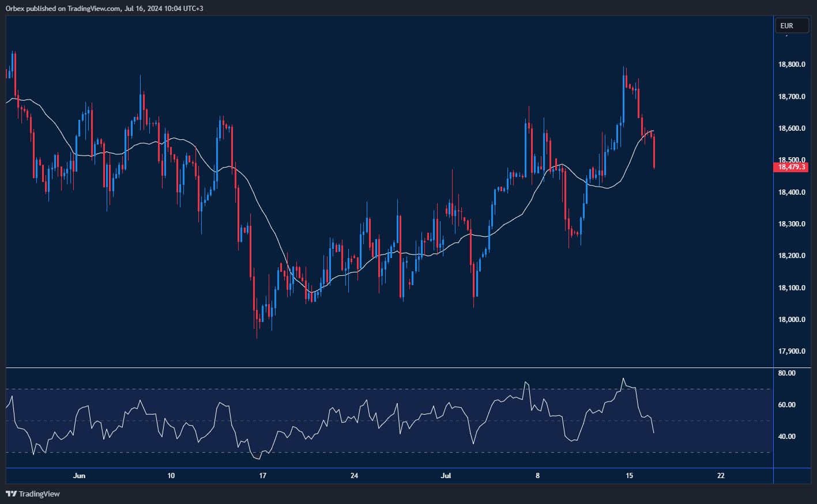Screen dimensions: 817x504
Task: Click the red 18,479.3 price label
Action: click(x=792, y=167)
